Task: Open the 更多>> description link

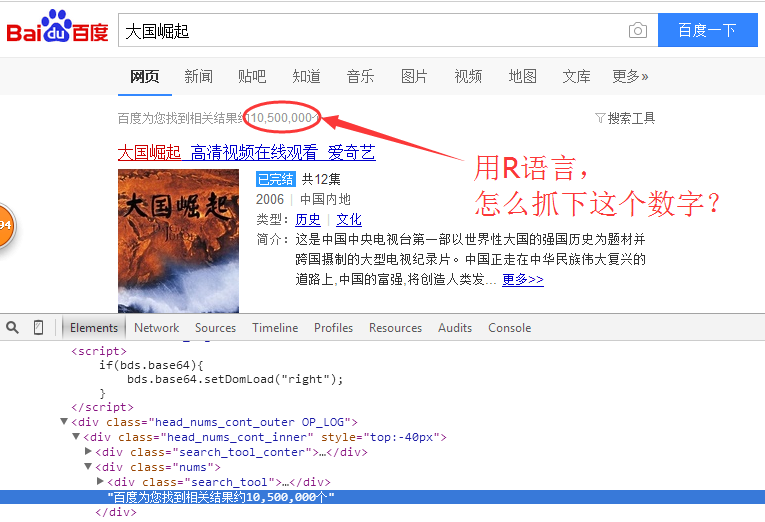Action: tap(523, 279)
